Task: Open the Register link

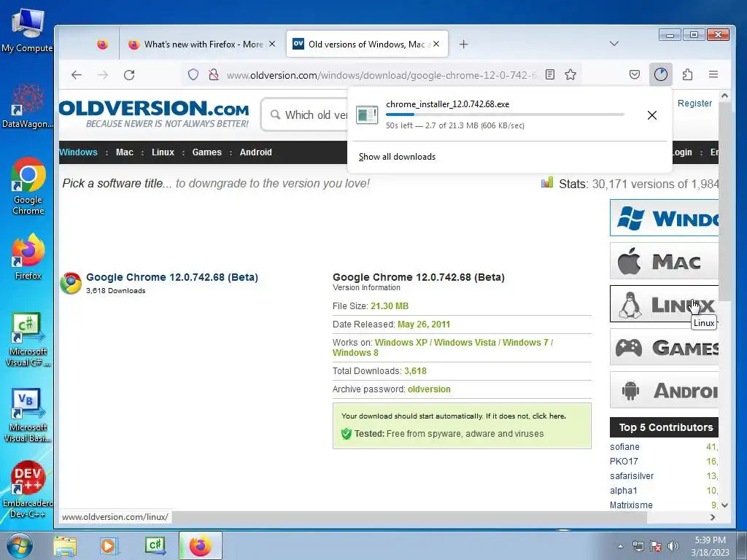Action: click(x=694, y=104)
